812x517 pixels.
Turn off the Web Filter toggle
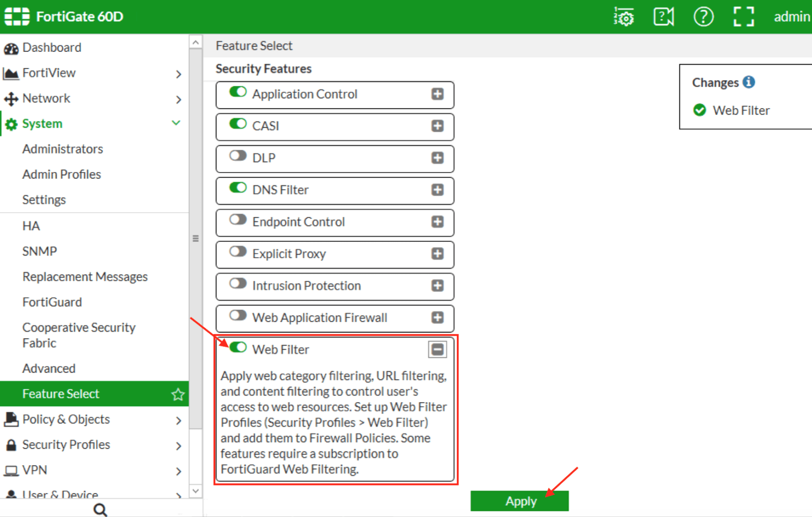click(238, 347)
